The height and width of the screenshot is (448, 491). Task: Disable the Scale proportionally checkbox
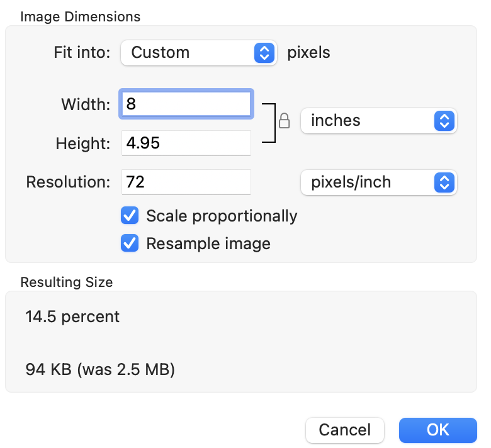tap(130, 216)
